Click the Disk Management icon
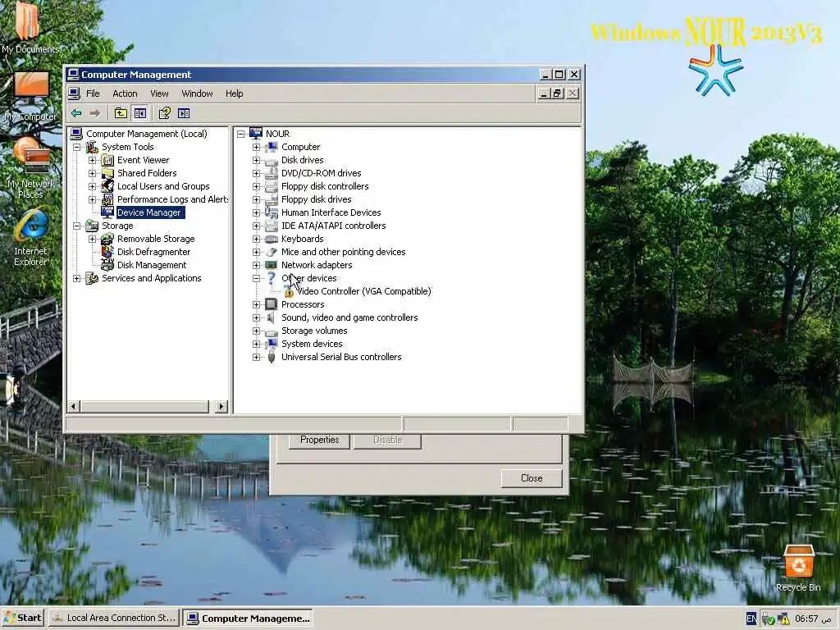Image resolution: width=840 pixels, height=630 pixels. pos(107,265)
